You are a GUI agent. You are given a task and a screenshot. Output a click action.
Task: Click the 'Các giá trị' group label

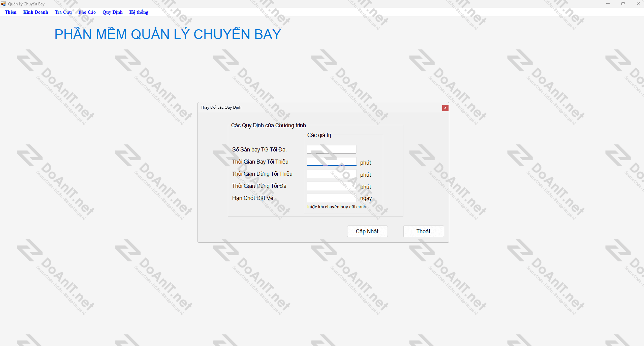pos(319,135)
